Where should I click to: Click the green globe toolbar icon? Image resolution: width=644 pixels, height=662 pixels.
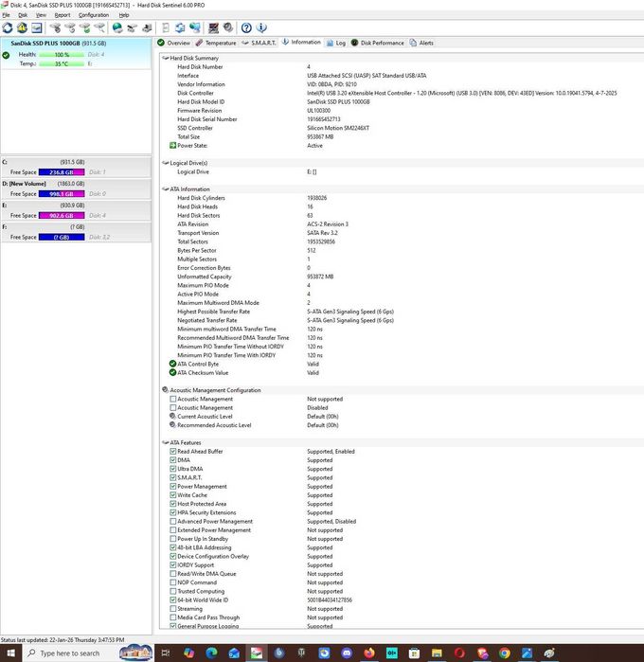coord(117,27)
